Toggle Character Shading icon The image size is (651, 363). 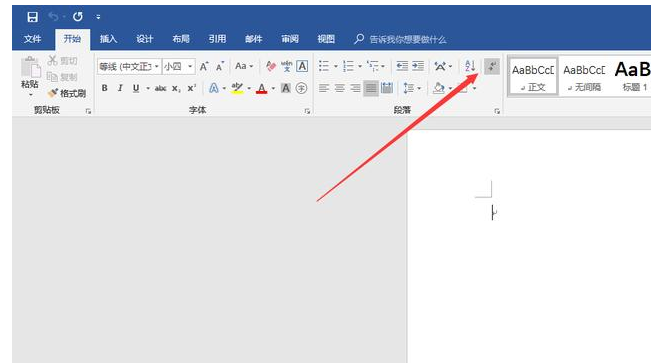tap(286, 88)
